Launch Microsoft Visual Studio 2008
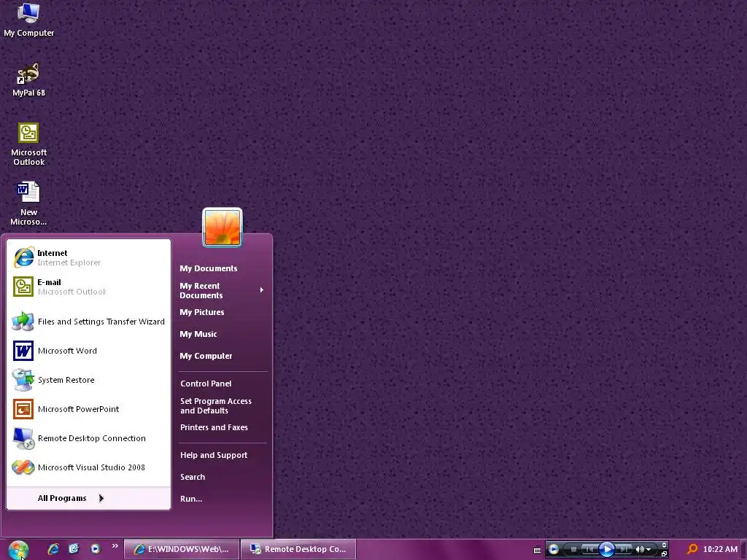 pos(88,467)
